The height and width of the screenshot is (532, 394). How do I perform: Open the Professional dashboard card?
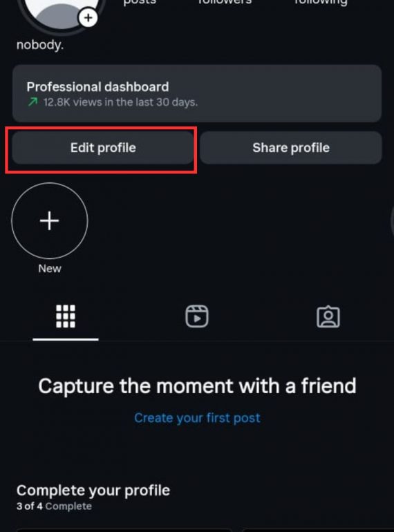click(197, 93)
